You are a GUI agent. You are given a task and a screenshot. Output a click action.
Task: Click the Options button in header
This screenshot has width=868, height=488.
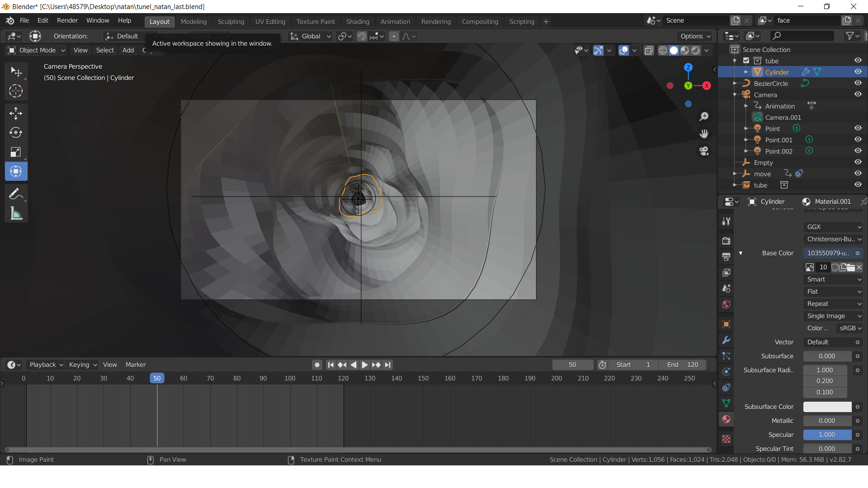pos(695,36)
